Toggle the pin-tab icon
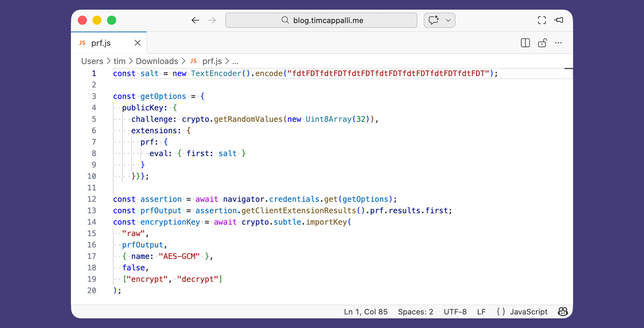This screenshot has height=328, width=644. tap(558, 19)
